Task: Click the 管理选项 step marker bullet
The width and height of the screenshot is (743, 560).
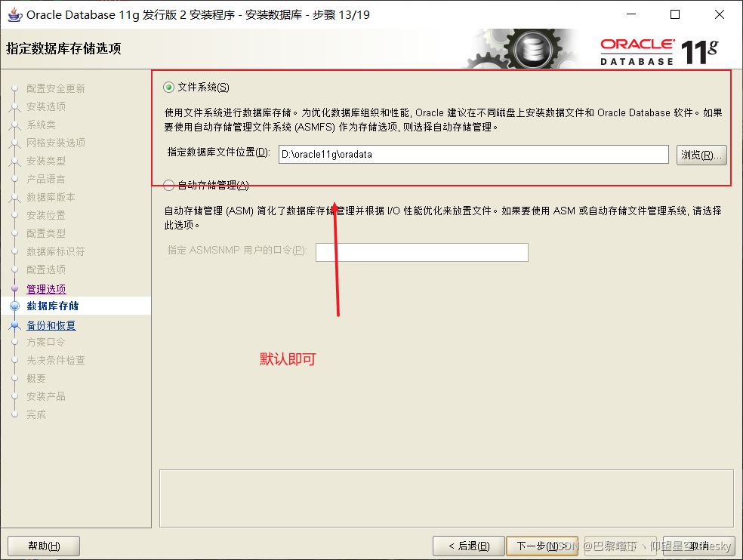Action: [16, 288]
